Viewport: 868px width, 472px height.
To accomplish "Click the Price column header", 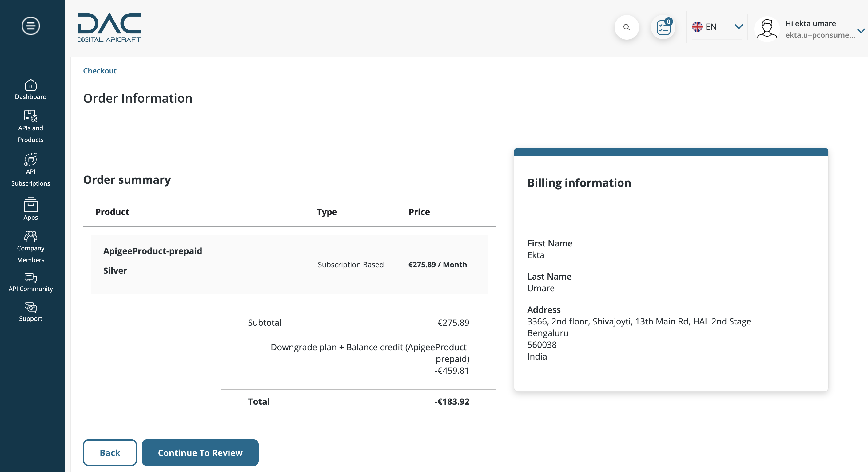I will click(419, 212).
